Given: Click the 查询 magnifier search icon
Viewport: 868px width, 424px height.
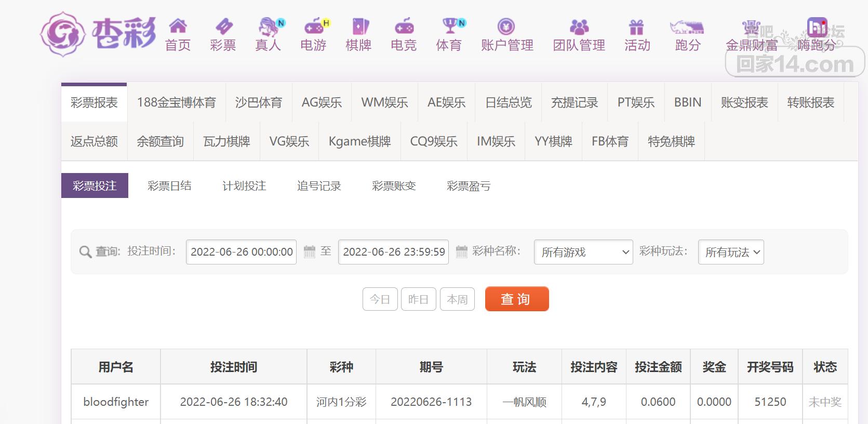Looking at the screenshot, I should click(85, 252).
